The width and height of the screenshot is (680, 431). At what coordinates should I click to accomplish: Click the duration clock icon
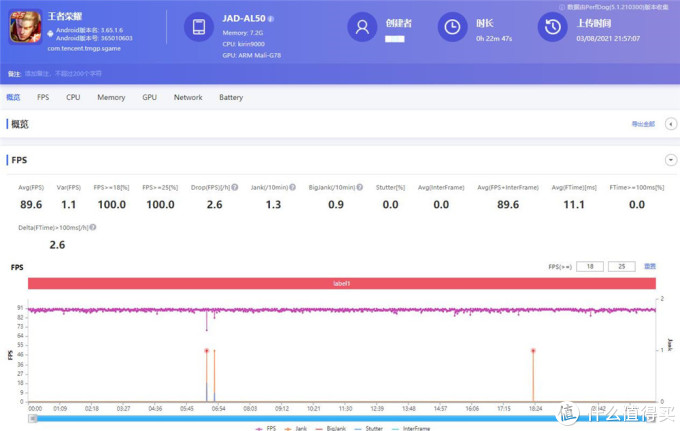[x=452, y=27]
